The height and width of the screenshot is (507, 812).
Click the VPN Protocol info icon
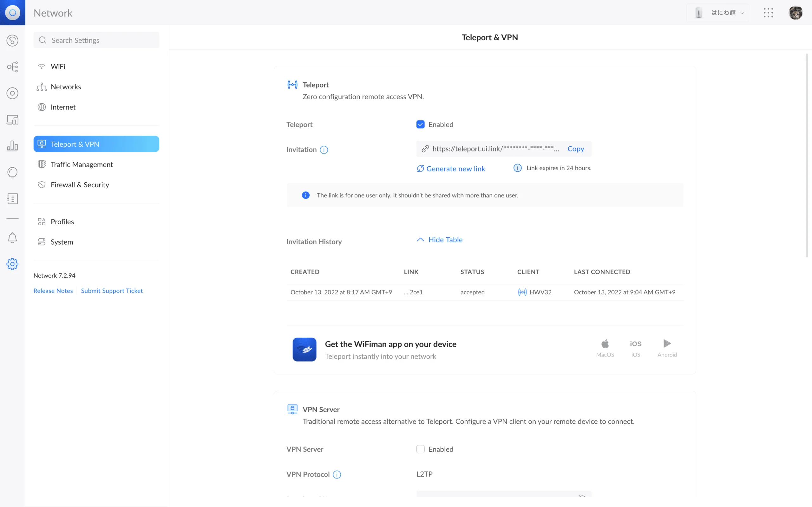click(337, 474)
